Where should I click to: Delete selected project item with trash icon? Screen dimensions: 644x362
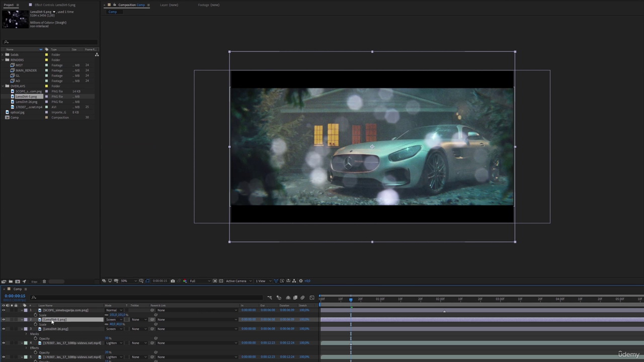pyautogui.click(x=44, y=282)
